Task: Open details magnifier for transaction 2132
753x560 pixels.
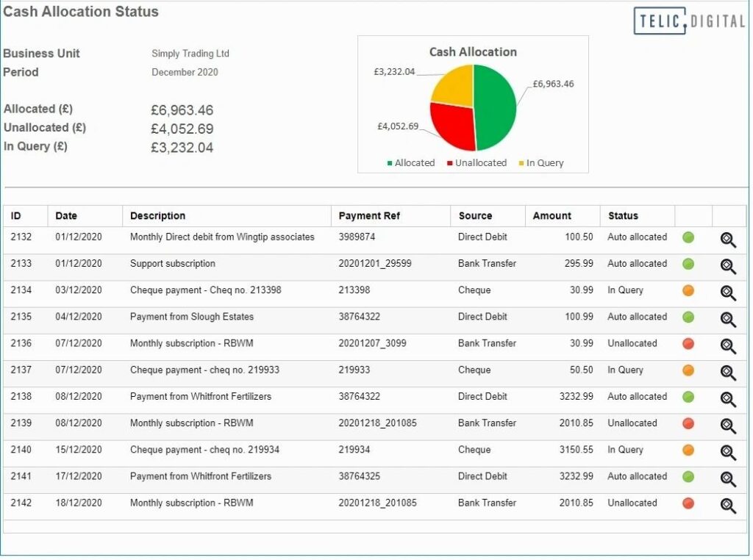Action: 727,240
